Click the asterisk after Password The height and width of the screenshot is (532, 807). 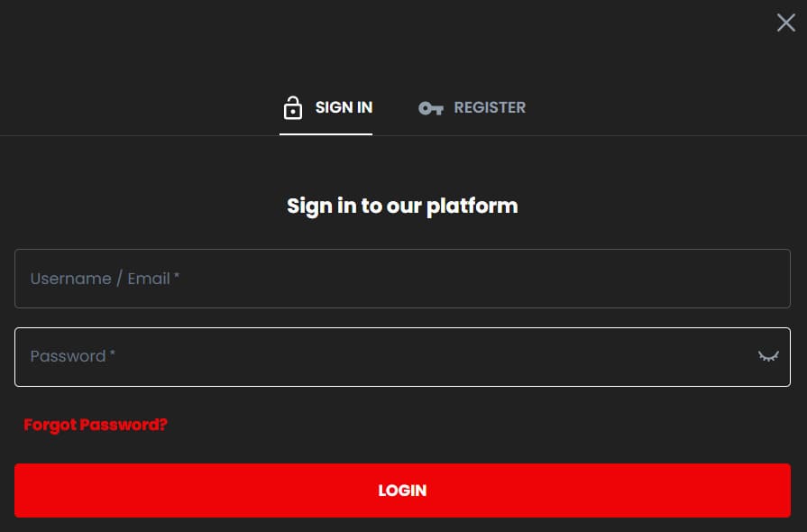coord(112,354)
